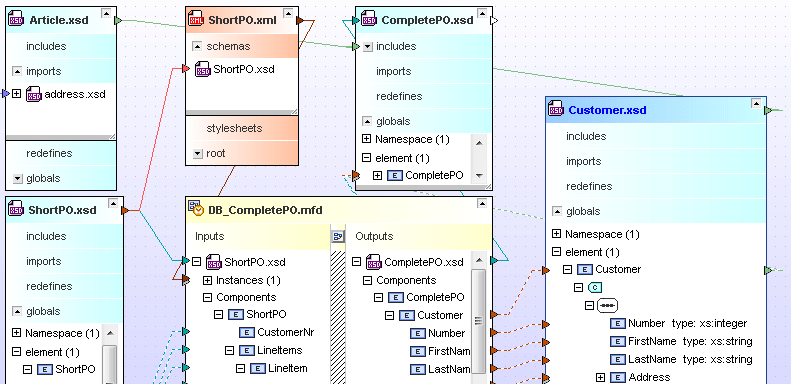The width and height of the screenshot is (791, 384).
Task: Click the Outputs pane vertical scrollbar thumb
Action: (x=478, y=321)
